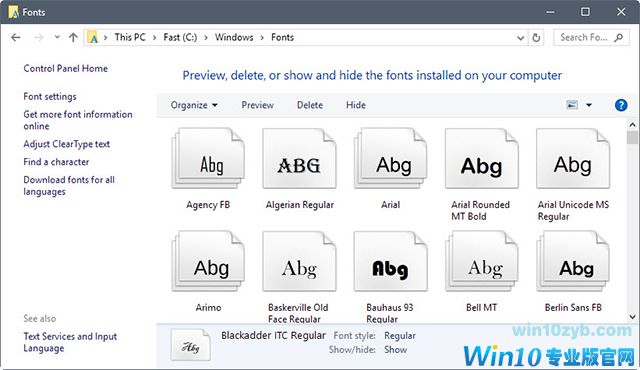Open the Help question mark icon
Image resolution: width=640 pixels, height=370 pixels.
(621, 105)
